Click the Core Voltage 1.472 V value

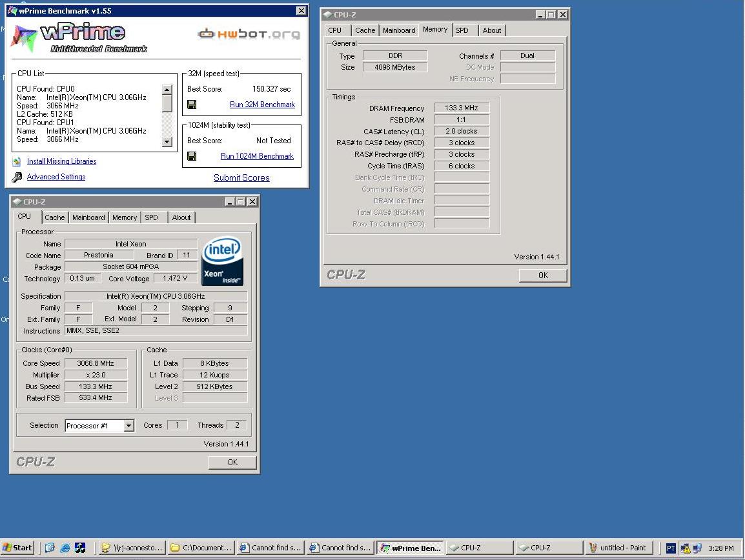tap(175, 278)
